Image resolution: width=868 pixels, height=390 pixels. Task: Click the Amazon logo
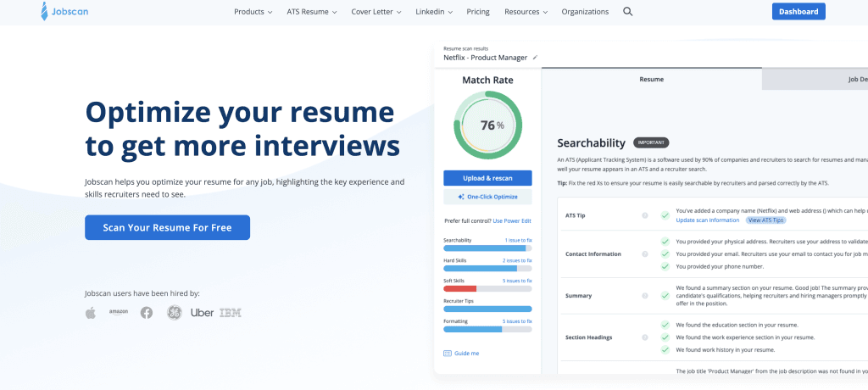point(119,313)
